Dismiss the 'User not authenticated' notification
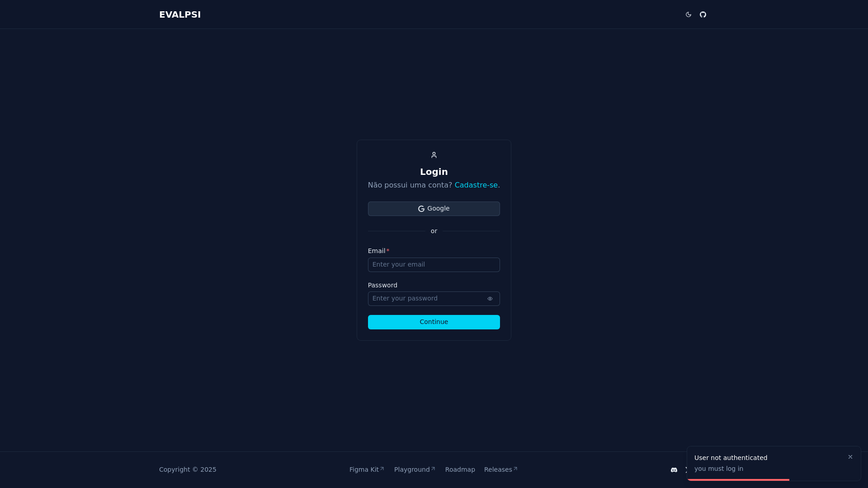The image size is (868, 488). point(850,457)
